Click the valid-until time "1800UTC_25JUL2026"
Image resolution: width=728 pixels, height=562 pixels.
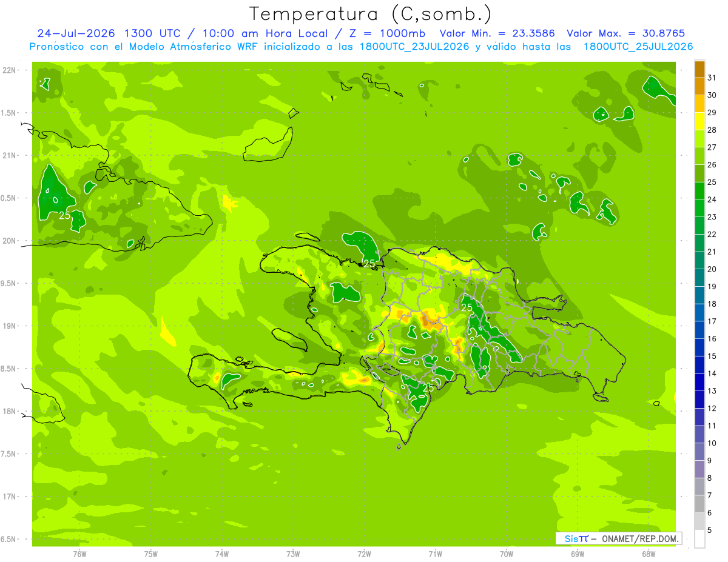coord(638,47)
